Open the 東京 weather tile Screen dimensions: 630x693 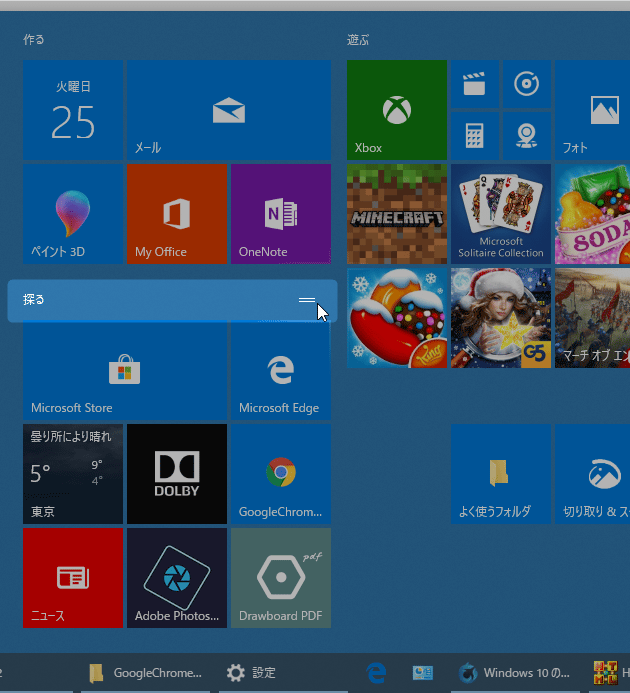[73, 474]
